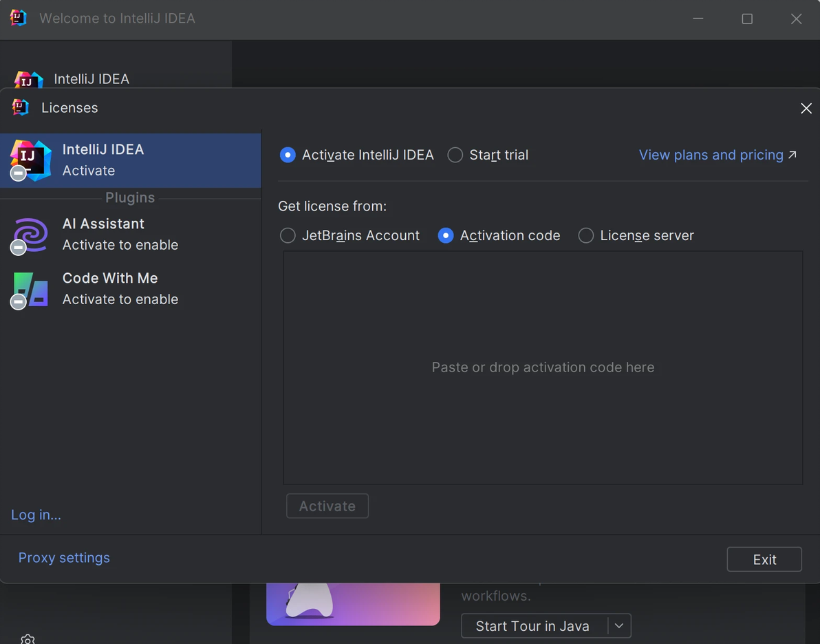Screen dimensions: 820x644
Task: Close the Licenses dialog with the X
Action: click(806, 108)
